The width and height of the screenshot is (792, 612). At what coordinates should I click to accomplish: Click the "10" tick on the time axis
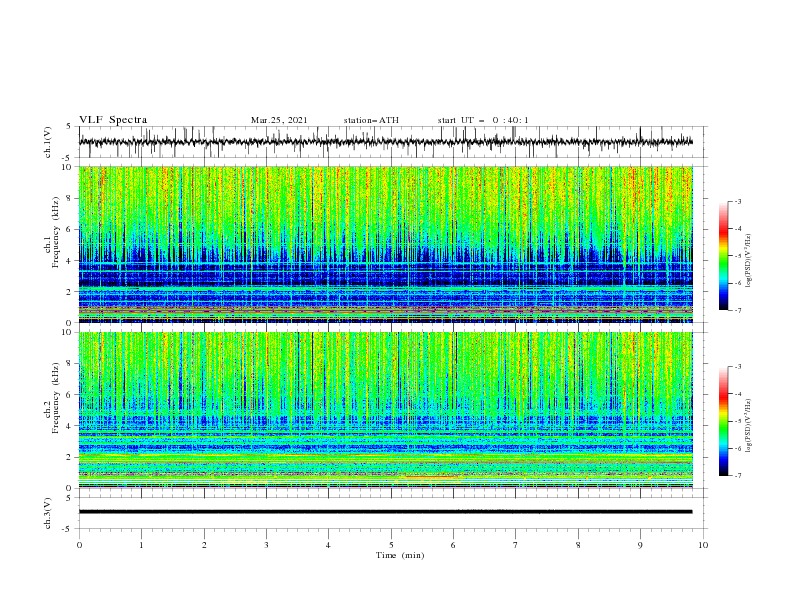(703, 545)
